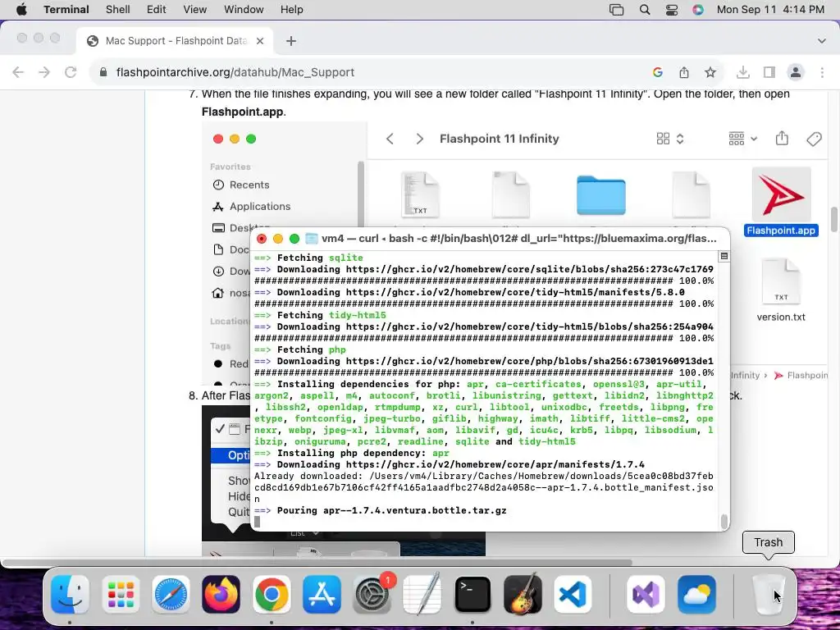Click Chrome forward navigation arrow
Viewport: 840px width, 630px height.
[x=44, y=72]
